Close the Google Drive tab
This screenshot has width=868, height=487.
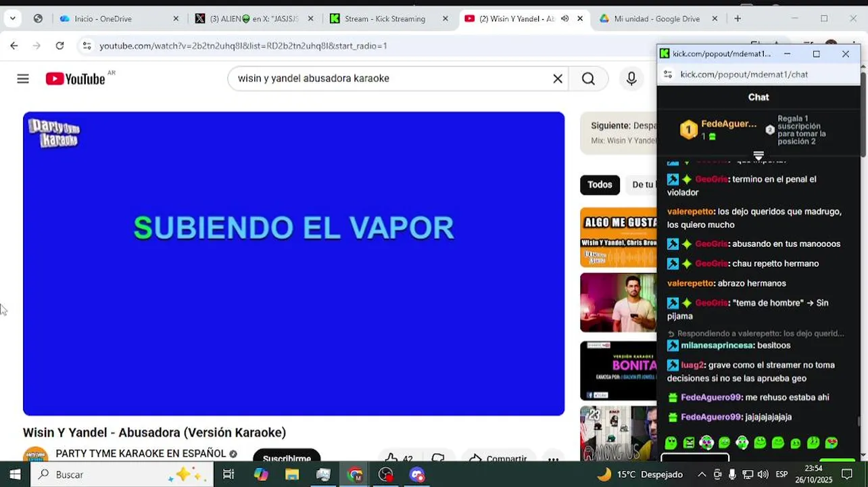point(715,19)
